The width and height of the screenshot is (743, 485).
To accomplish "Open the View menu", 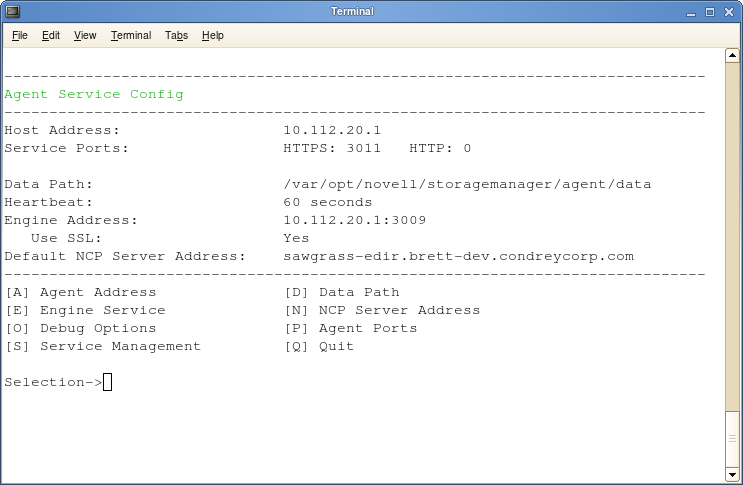I will point(85,36).
